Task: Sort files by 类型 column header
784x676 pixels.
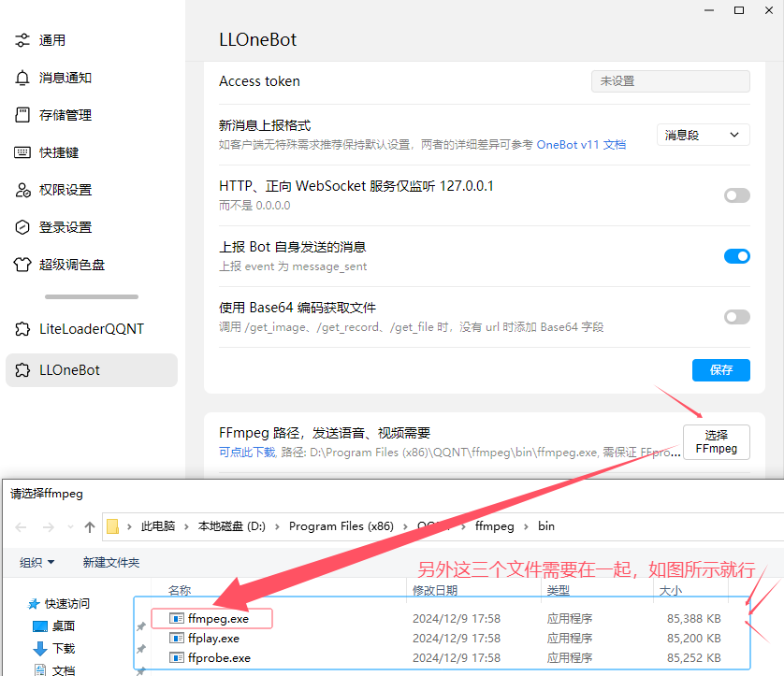Action: pos(558,591)
